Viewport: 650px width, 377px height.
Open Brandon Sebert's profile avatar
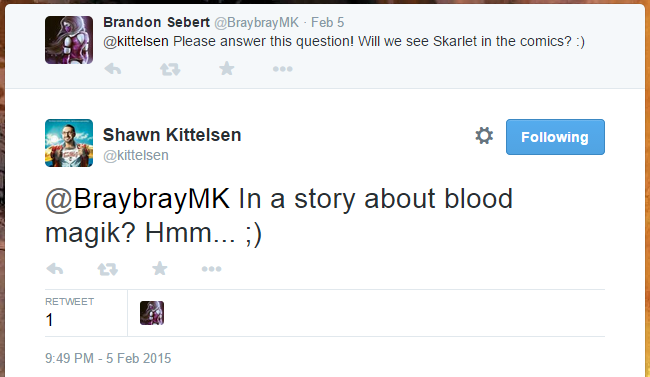coord(69,40)
